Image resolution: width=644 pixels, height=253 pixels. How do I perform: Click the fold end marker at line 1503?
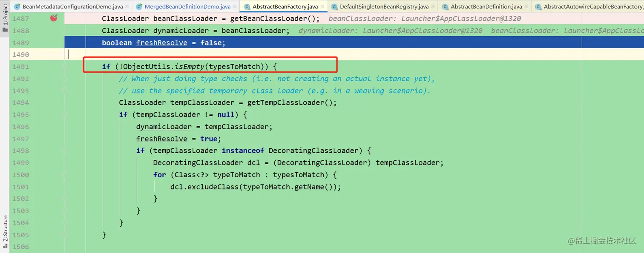64,210
